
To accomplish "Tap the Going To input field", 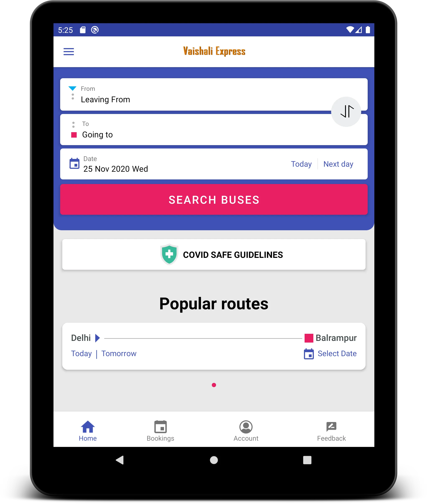I will coord(213,135).
